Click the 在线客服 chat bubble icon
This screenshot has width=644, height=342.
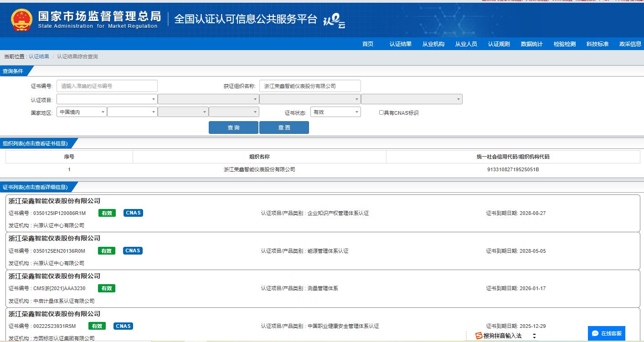click(x=595, y=333)
